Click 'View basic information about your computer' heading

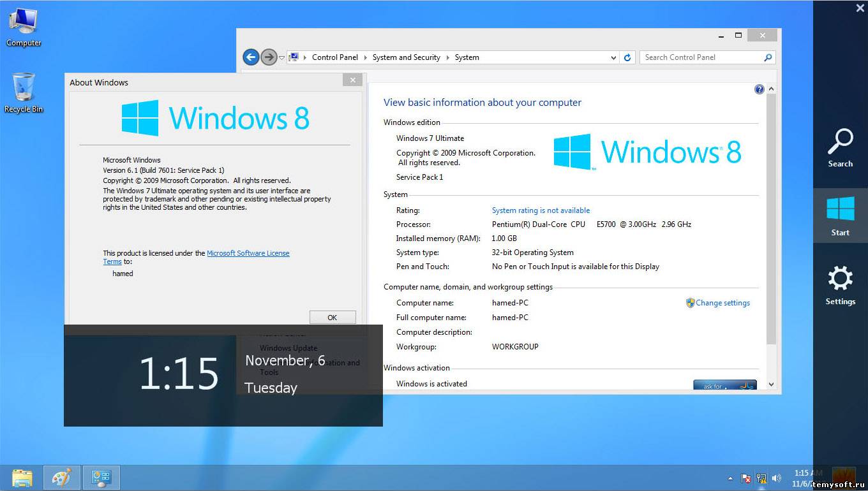[483, 103]
